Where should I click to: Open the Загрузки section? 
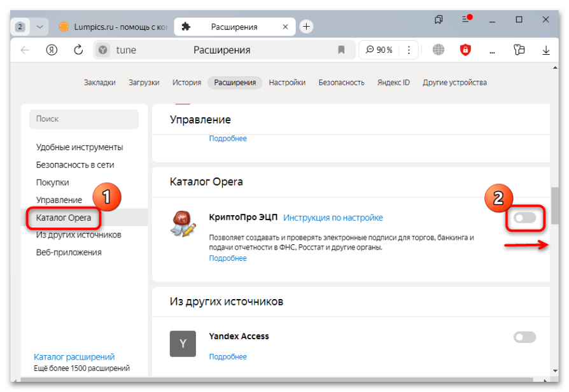point(144,82)
